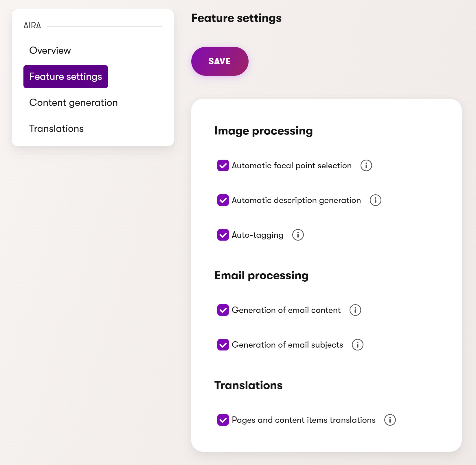Click the Automatic focal point selection label
476x465 pixels.
click(292, 165)
